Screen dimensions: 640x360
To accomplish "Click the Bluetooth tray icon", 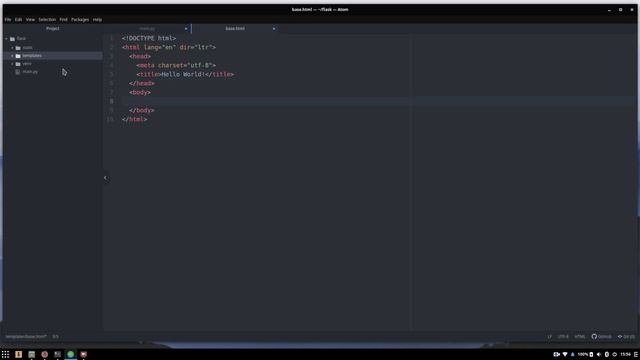I will tap(607, 354).
